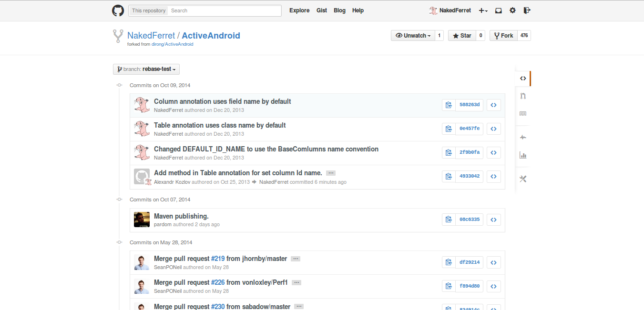
Task: Star the ActiveAndroid repository
Action: coord(461,35)
